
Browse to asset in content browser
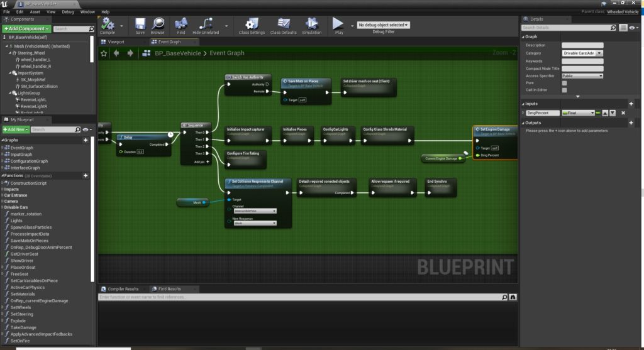coord(158,26)
